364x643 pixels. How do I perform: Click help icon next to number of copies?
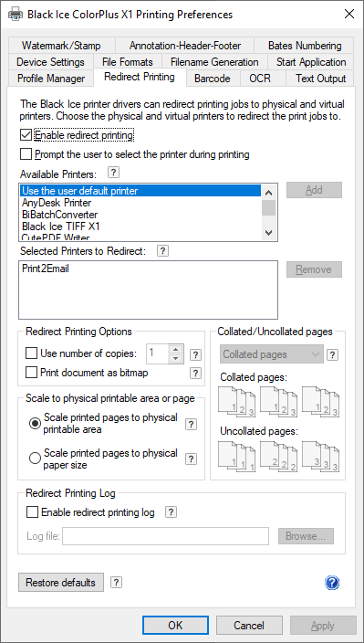click(x=196, y=354)
